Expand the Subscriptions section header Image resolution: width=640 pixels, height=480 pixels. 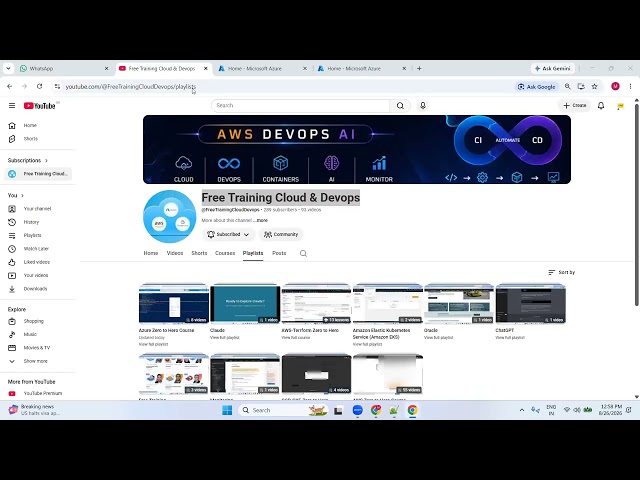pyautogui.click(x=28, y=160)
